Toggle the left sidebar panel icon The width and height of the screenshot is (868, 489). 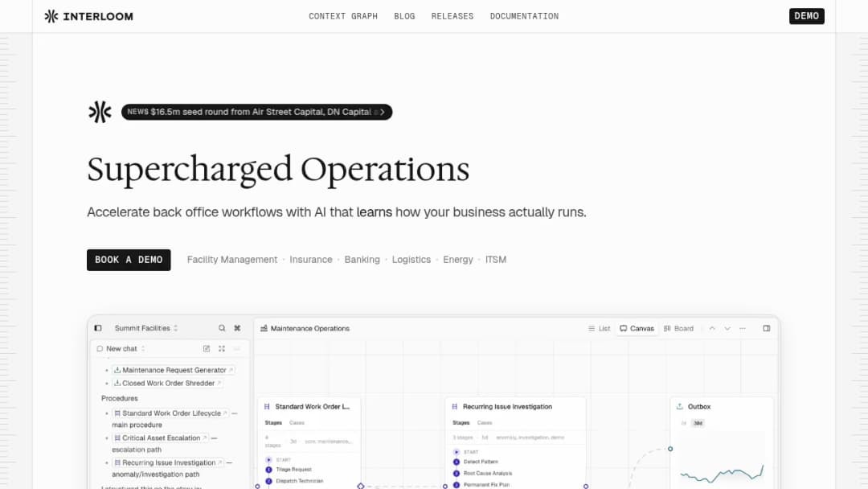tap(98, 328)
